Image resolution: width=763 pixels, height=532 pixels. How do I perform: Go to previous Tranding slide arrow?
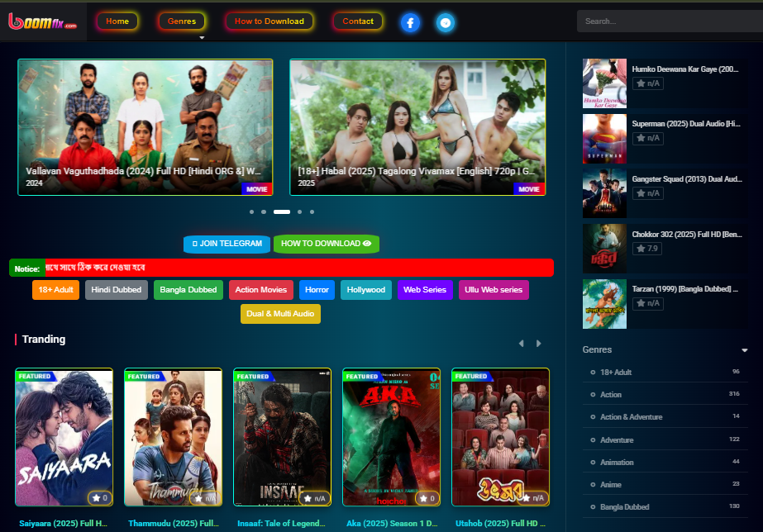coord(521,344)
